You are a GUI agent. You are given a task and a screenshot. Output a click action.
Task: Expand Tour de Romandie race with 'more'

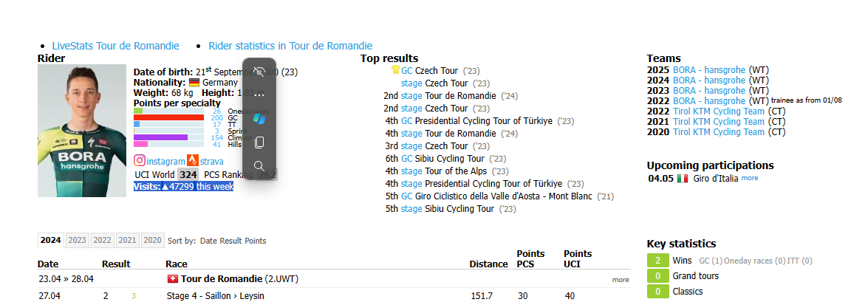pyautogui.click(x=621, y=280)
